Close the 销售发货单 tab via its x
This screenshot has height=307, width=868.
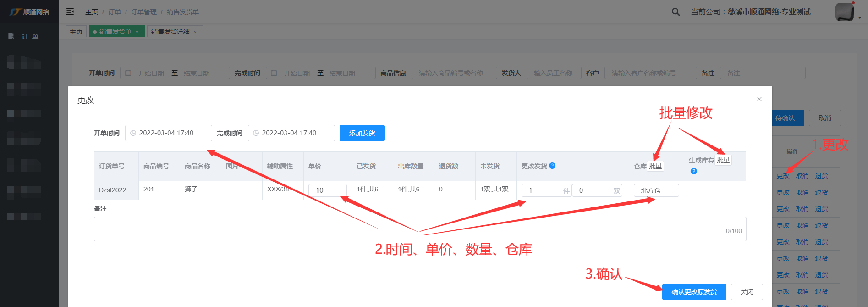(137, 32)
